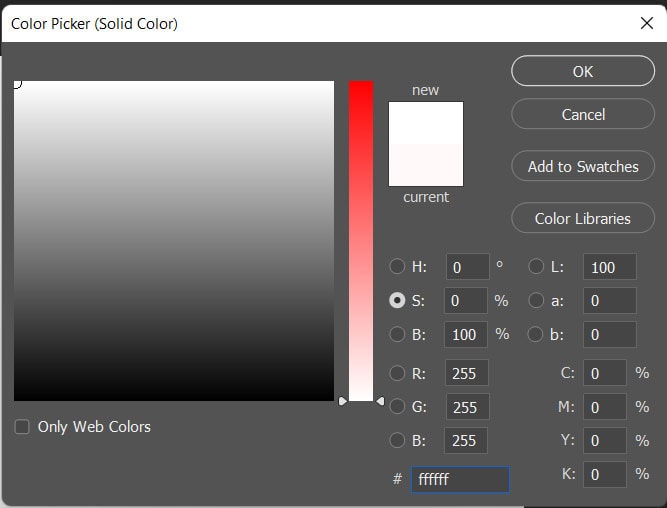Select the Lab a radio button
667x508 pixels.
[536, 300]
